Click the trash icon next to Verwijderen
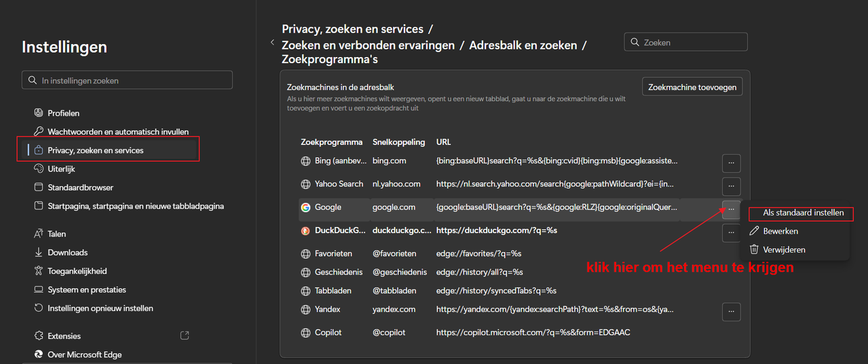The image size is (868, 364). pos(753,249)
